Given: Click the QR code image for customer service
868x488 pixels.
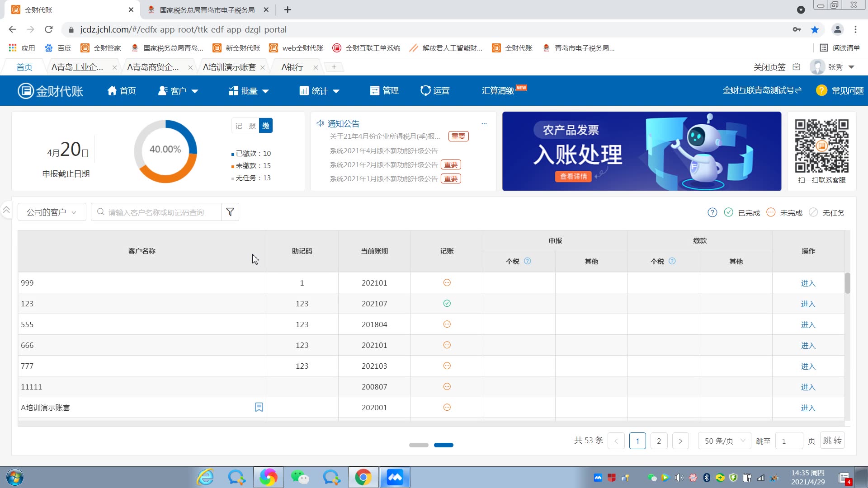Looking at the screenshot, I should tap(821, 146).
